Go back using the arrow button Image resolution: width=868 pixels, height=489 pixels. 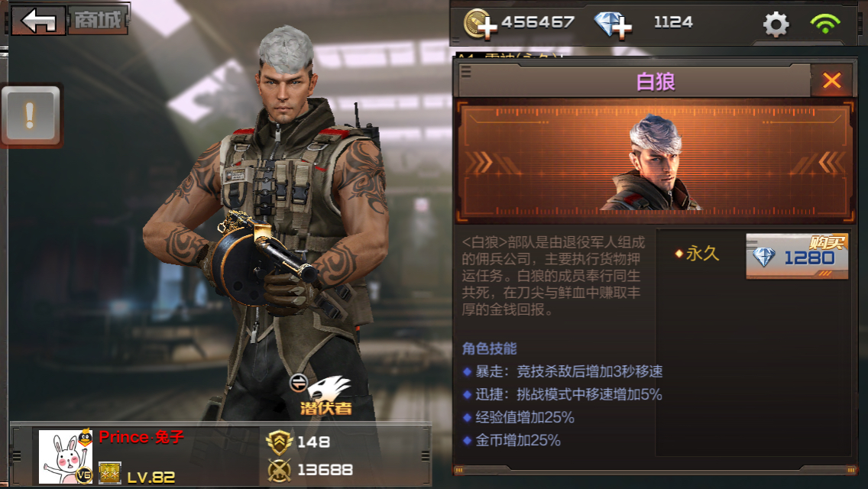[37, 21]
